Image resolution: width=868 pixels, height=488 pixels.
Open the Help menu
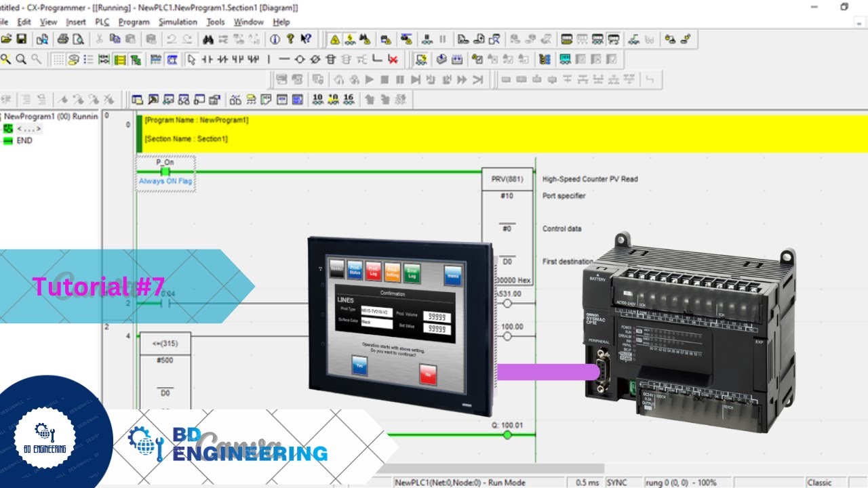coord(281,22)
